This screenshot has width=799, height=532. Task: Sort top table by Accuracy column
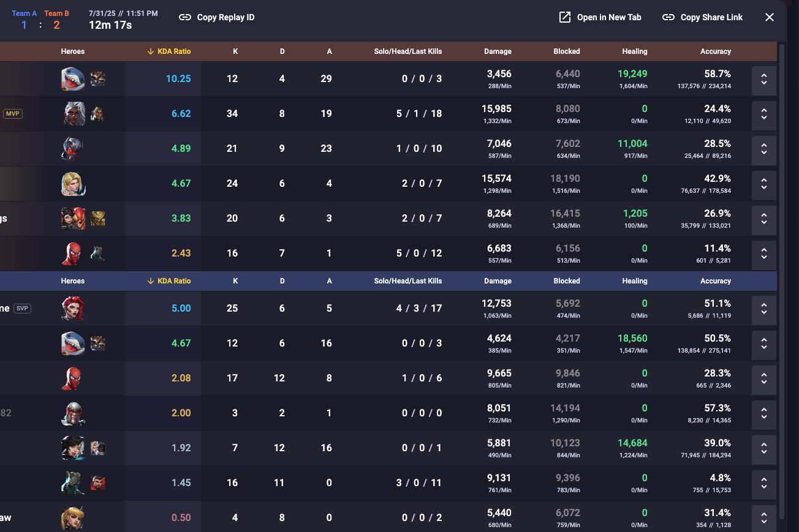716,51
